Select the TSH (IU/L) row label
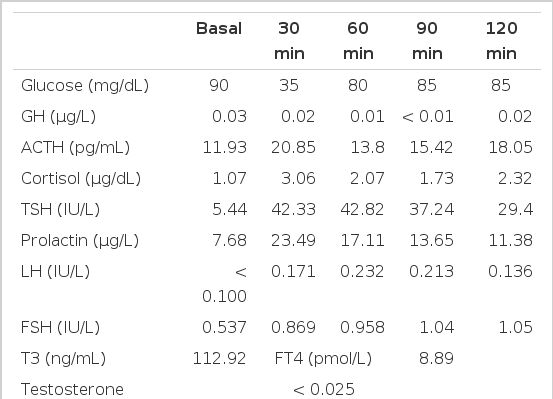Screen dimensions: 553x399 [x=61, y=210]
